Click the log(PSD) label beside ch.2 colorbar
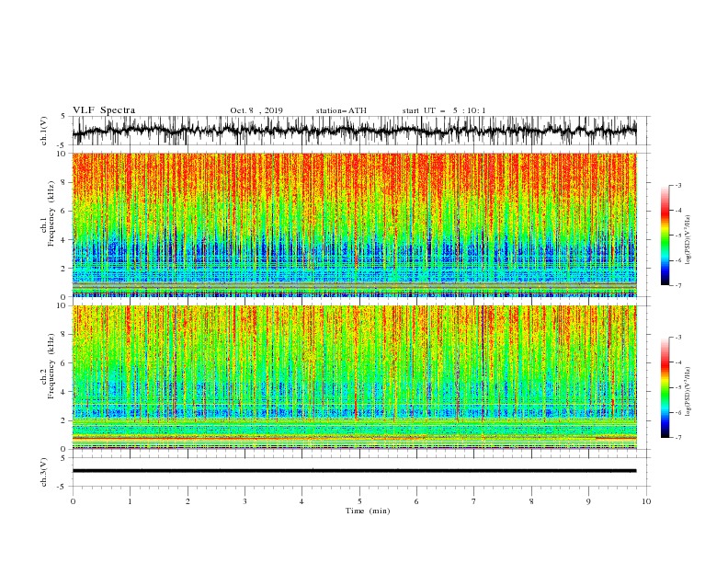 [x=688, y=392]
